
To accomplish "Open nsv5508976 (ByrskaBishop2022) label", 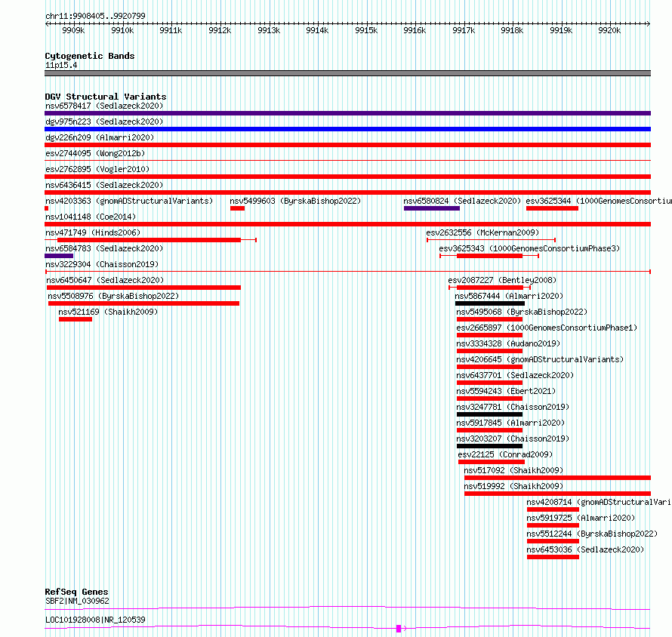I will pyautogui.click(x=113, y=296).
